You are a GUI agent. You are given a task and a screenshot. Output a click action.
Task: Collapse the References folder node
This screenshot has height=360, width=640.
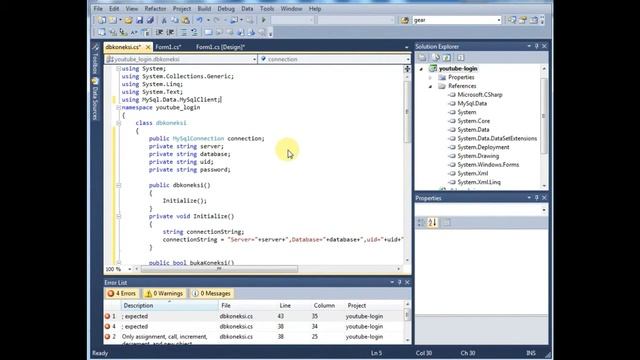click(430, 87)
